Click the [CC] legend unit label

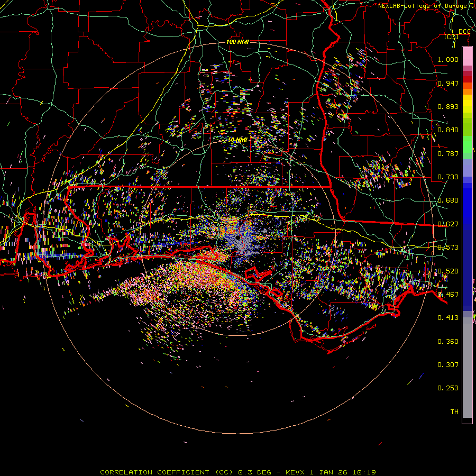[451, 37]
